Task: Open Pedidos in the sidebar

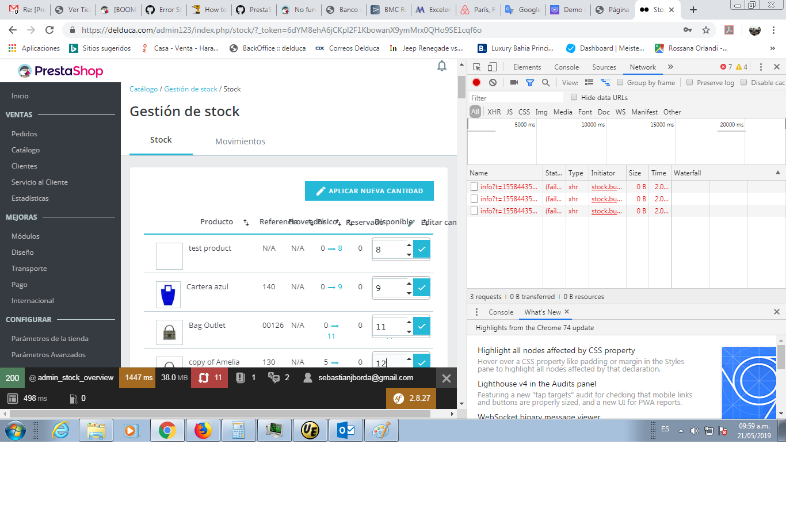Action: pyautogui.click(x=24, y=134)
